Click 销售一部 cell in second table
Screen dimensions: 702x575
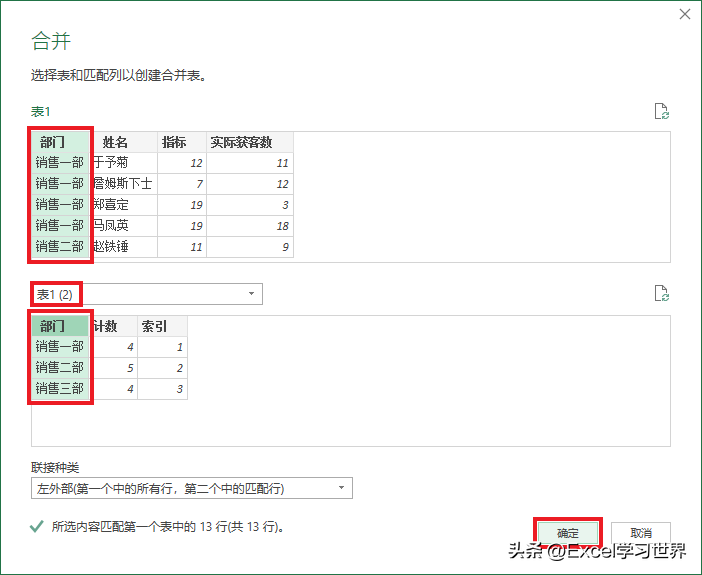coord(60,347)
